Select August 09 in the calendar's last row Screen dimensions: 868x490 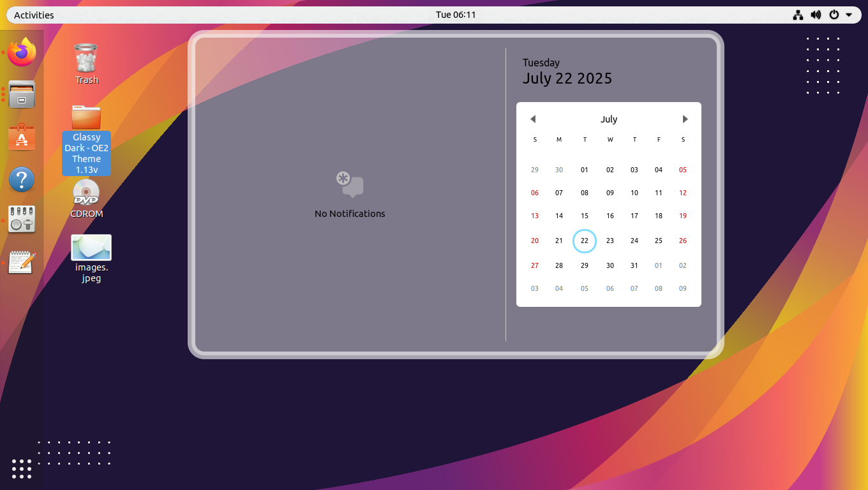[x=683, y=289]
